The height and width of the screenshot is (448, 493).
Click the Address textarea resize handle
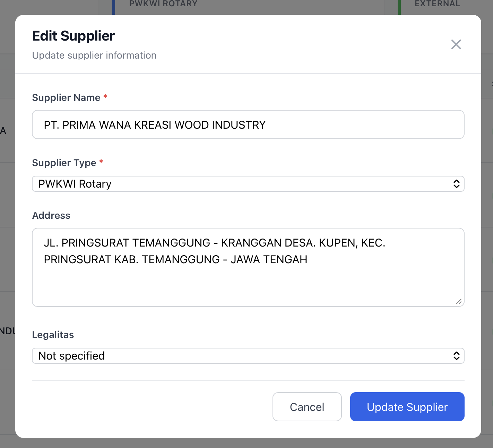(x=459, y=302)
